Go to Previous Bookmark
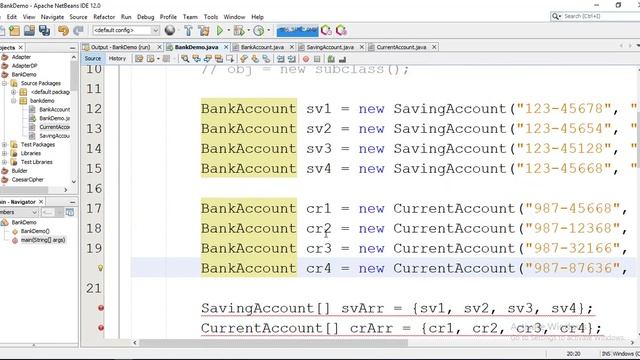640x360 pixels. (x=244, y=59)
